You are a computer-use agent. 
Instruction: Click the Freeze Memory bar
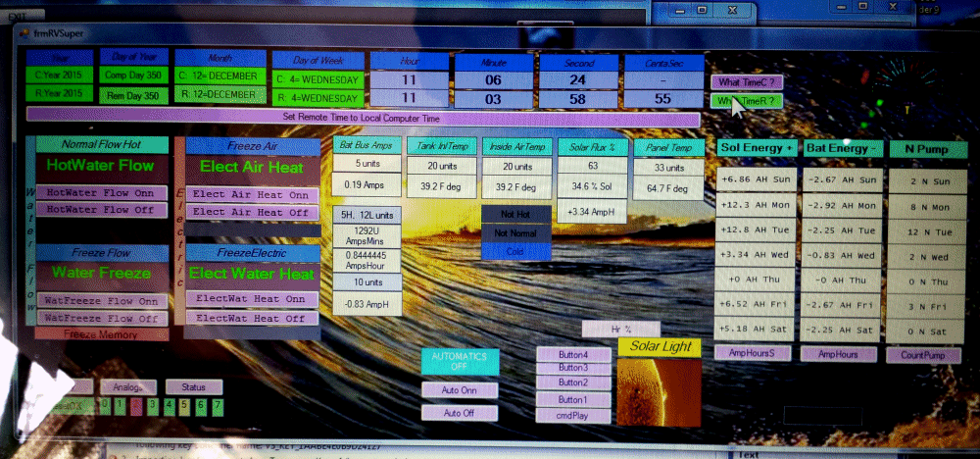[x=101, y=333]
